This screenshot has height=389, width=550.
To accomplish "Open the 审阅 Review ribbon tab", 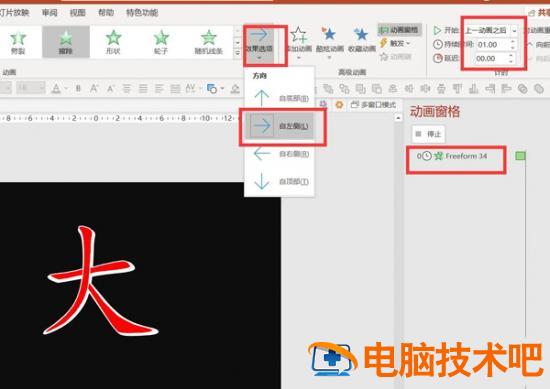I will pyautogui.click(x=49, y=13).
